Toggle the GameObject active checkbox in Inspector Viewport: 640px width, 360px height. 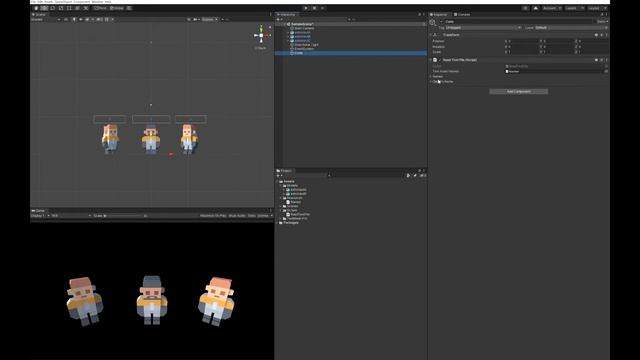[x=441, y=22]
